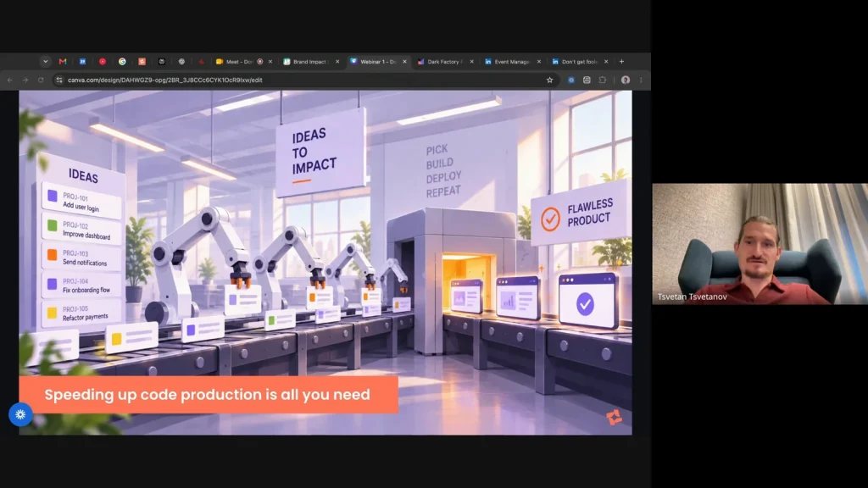Click the 'IDEAS' board heading
Viewport: 868px width, 488px height.
(x=84, y=175)
